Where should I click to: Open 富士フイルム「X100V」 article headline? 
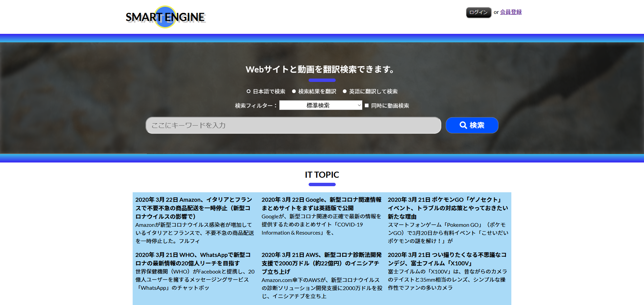448,259
